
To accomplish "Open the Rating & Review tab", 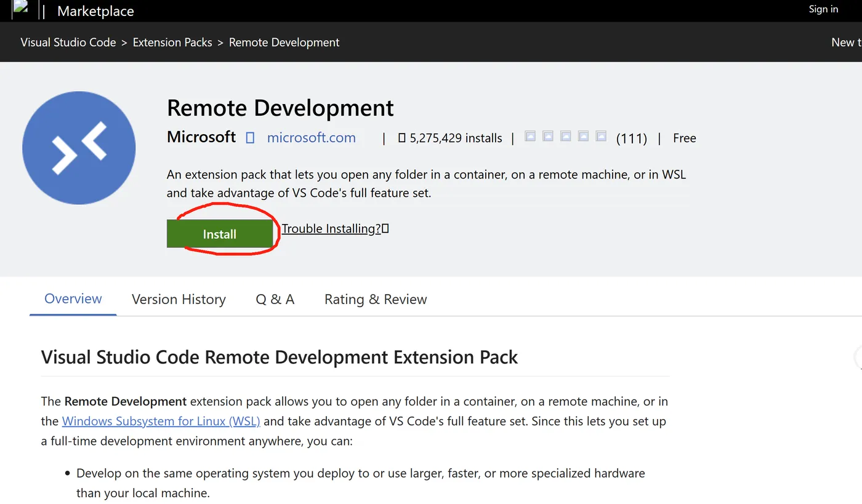I will pos(376,299).
